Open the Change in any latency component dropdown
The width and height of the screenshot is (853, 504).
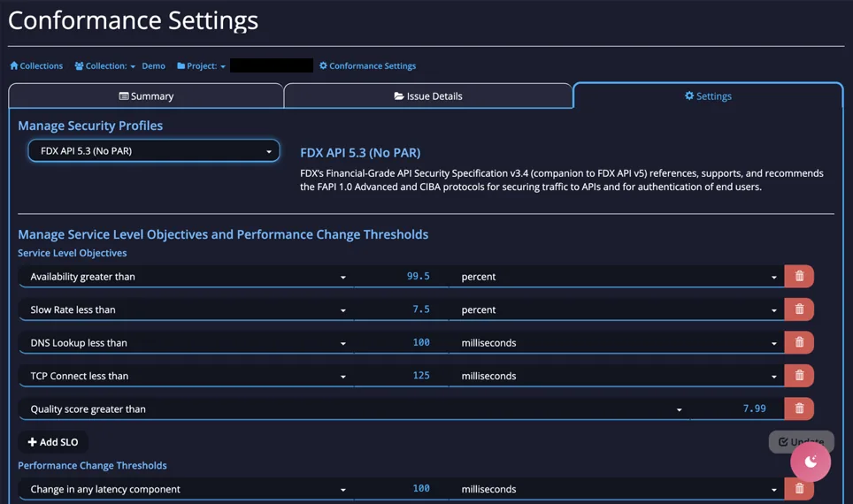(186, 489)
